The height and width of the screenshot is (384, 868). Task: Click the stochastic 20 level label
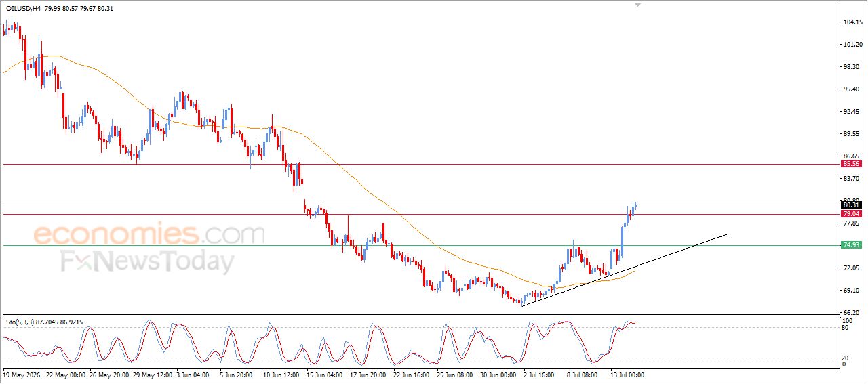pos(845,357)
